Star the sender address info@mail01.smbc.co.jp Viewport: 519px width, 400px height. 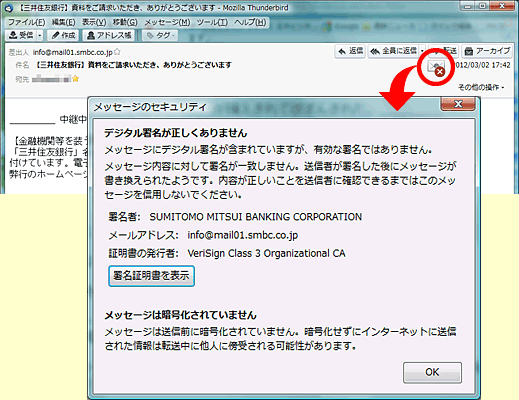117,52
